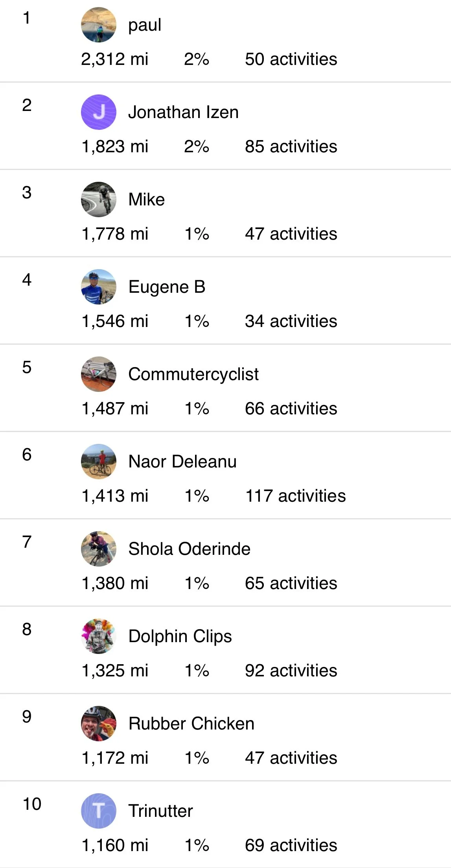Tap the Rubber Chicken name

191,724
